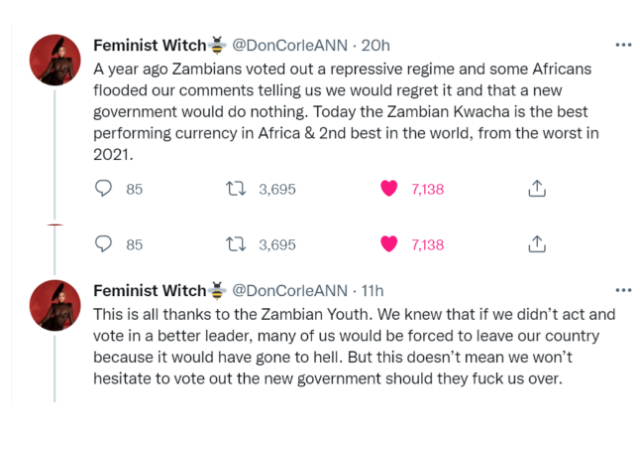Toggle the heart icon in the second action row
The height and width of the screenshot is (451, 640).
391,244
